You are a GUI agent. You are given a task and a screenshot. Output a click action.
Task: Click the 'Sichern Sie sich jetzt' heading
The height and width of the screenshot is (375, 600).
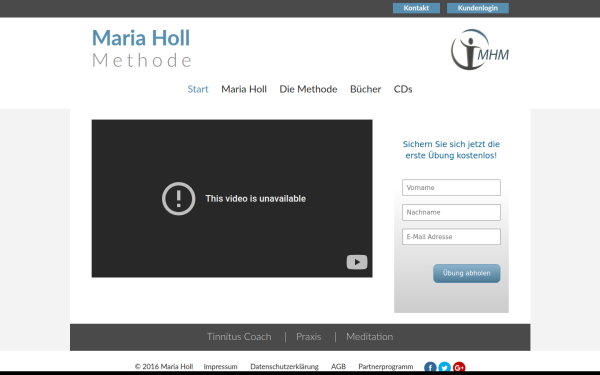click(451, 150)
